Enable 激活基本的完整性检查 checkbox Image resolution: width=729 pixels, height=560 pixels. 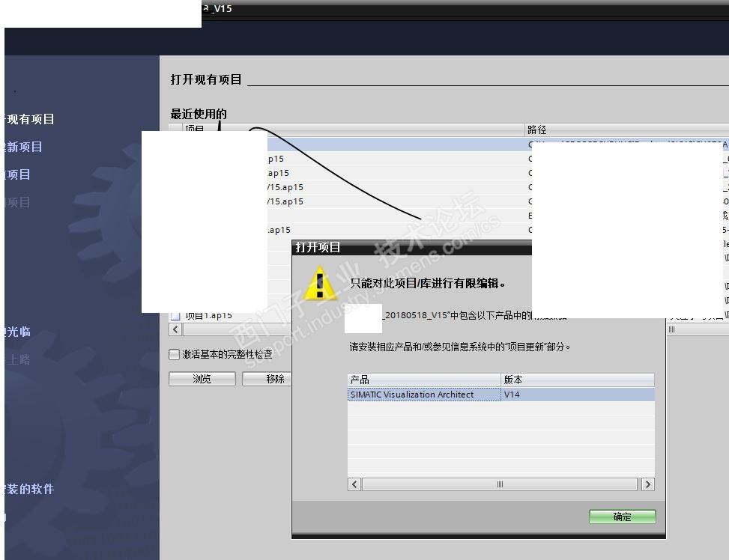(174, 355)
